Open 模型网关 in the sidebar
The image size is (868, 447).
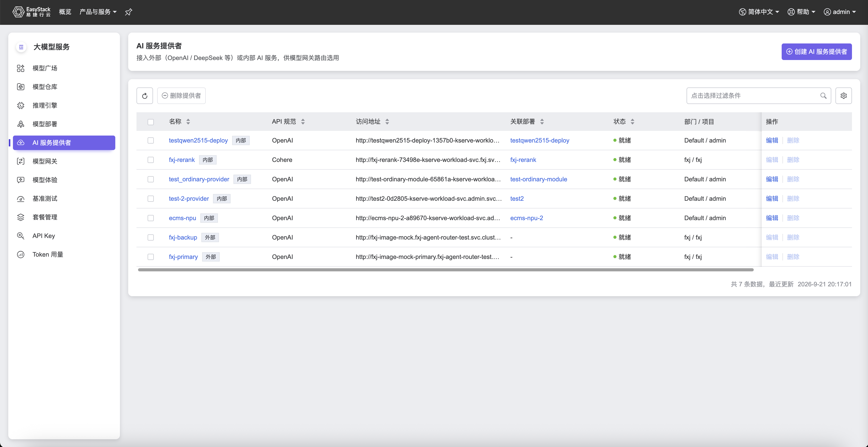pos(64,161)
